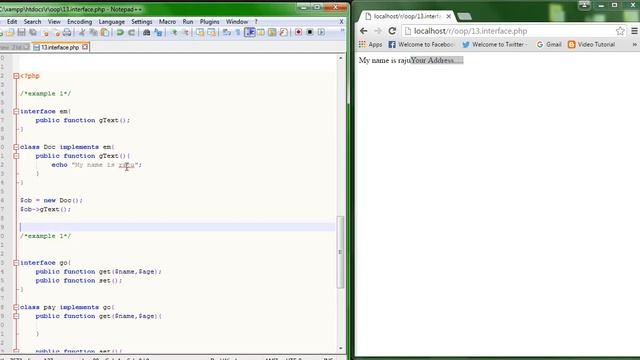Toggle Show all characters icon

point(238,32)
